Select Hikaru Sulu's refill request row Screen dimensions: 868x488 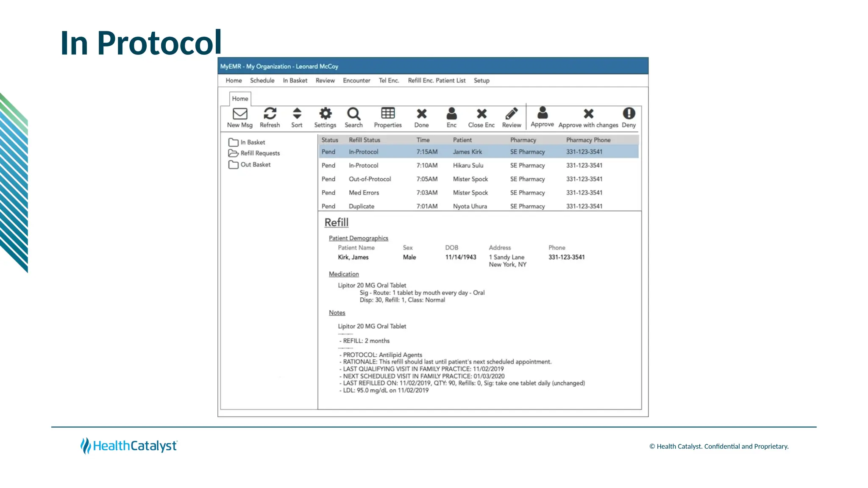468,166
